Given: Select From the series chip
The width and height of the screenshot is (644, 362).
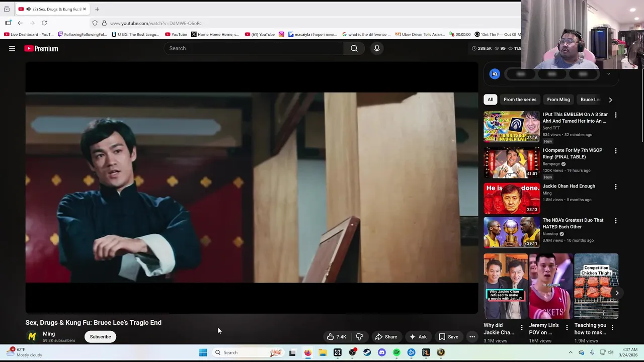Looking at the screenshot, I should [520, 100].
